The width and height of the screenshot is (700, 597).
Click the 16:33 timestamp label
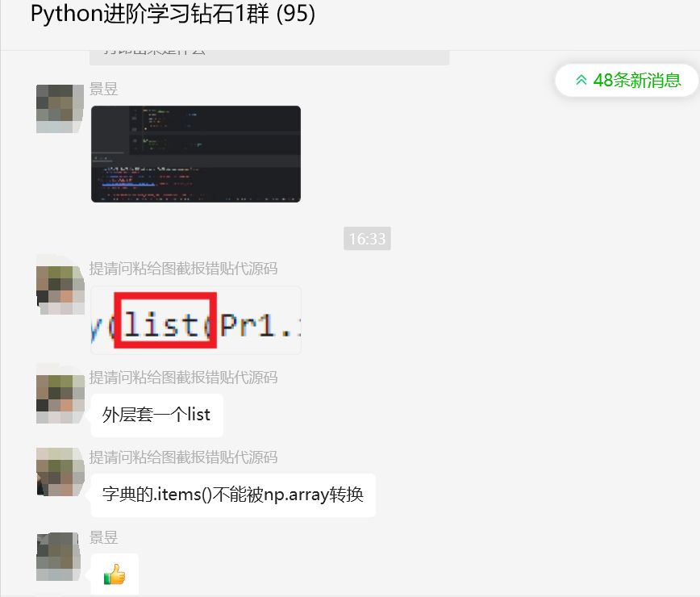coord(367,239)
